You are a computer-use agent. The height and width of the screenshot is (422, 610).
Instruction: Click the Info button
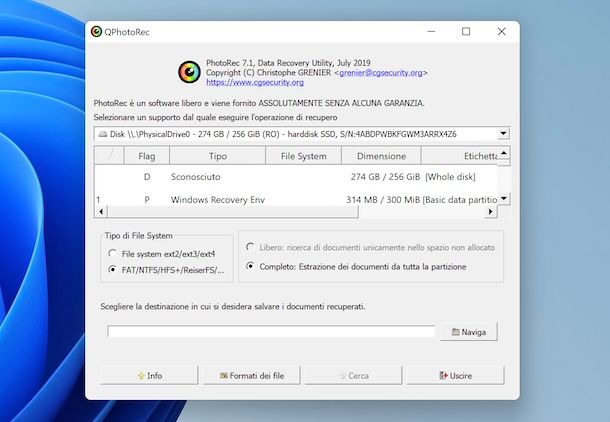pos(149,376)
